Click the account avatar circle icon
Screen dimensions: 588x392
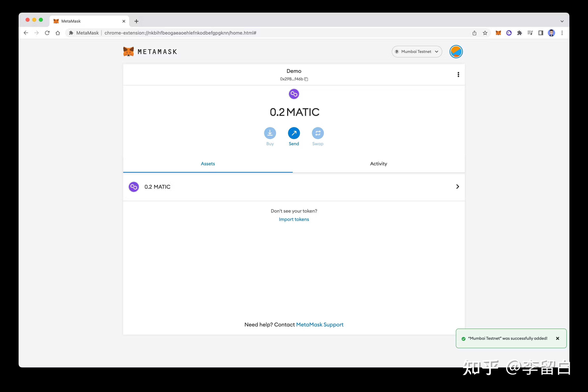[456, 52]
